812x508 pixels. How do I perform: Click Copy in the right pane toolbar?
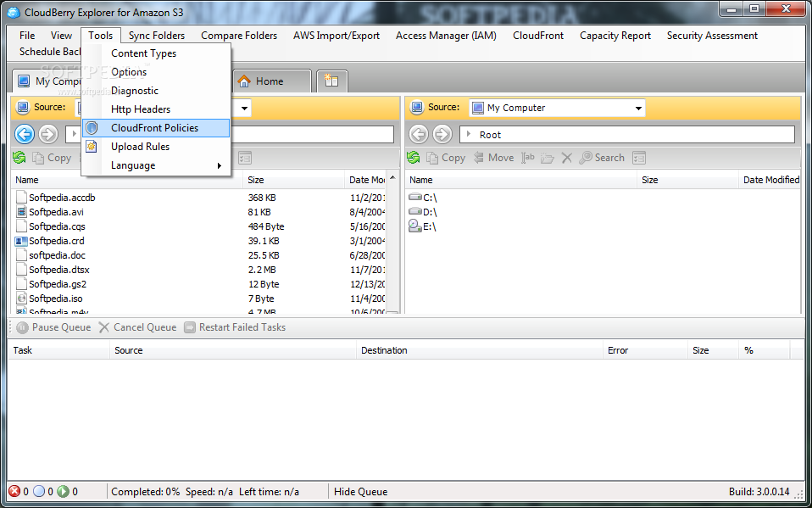click(445, 158)
